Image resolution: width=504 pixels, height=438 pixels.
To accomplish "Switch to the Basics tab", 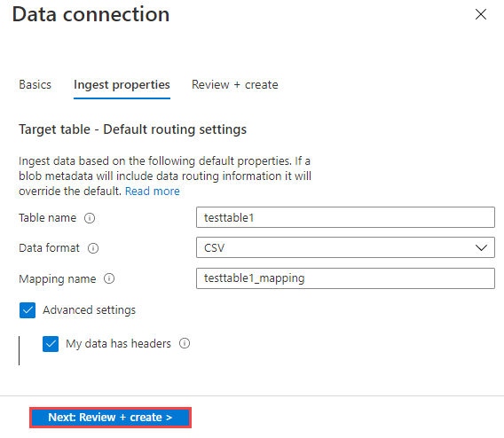I will click(35, 85).
